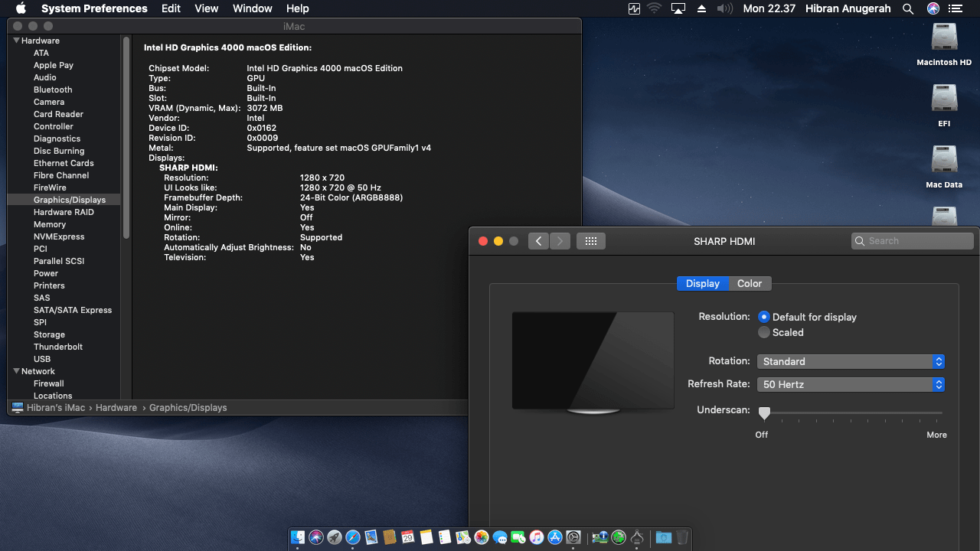The width and height of the screenshot is (980, 551).
Task: Open FaceTime from the Dock
Action: point(518,538)
